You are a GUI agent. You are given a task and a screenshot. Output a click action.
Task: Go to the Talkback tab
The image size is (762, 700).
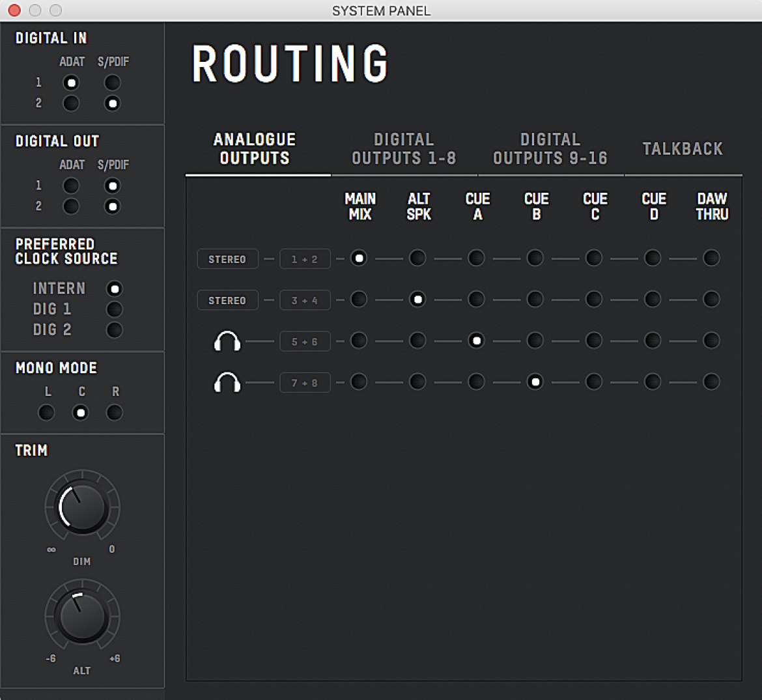(683, 148)
